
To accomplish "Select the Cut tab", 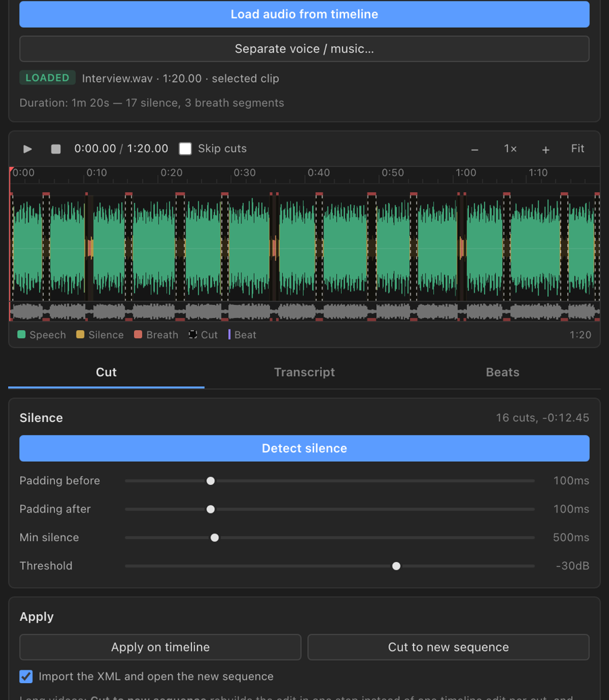I will click(106, 373).
